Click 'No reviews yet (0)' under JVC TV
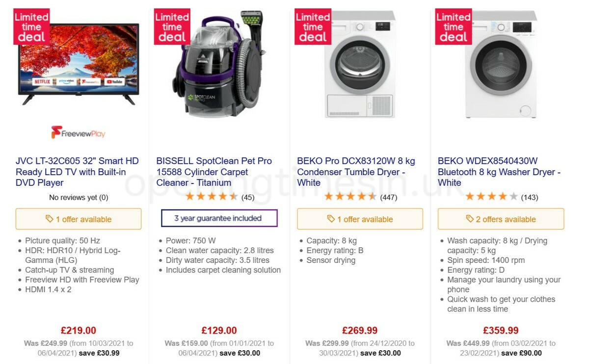Viewport: 589px width, 364px height. 78,197
